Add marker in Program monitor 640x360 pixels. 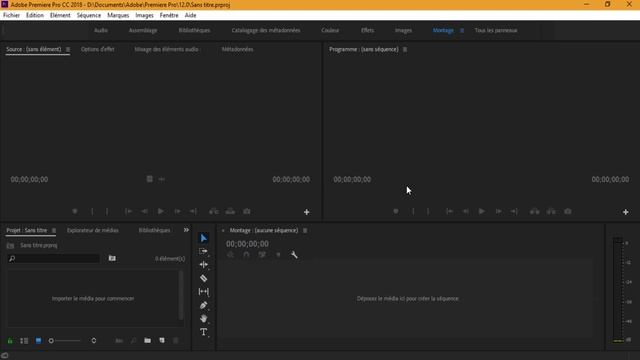coord(396,211)
